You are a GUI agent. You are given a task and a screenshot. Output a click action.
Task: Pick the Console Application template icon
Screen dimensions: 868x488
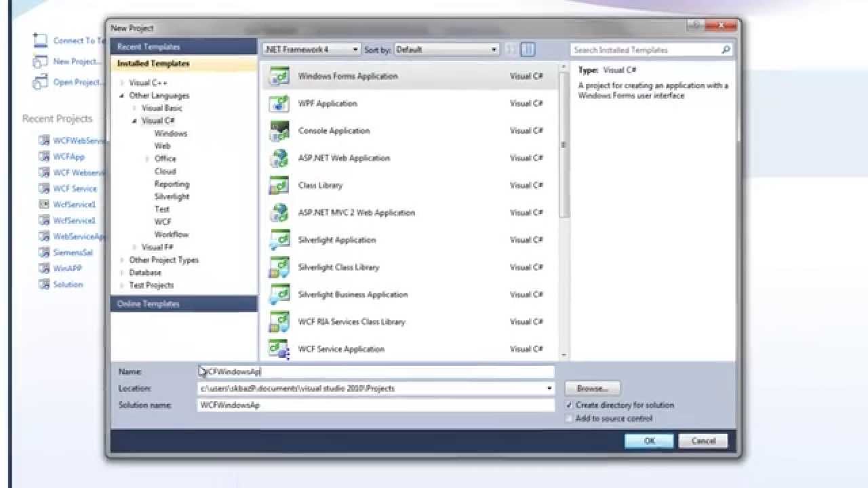click(279, 131)
